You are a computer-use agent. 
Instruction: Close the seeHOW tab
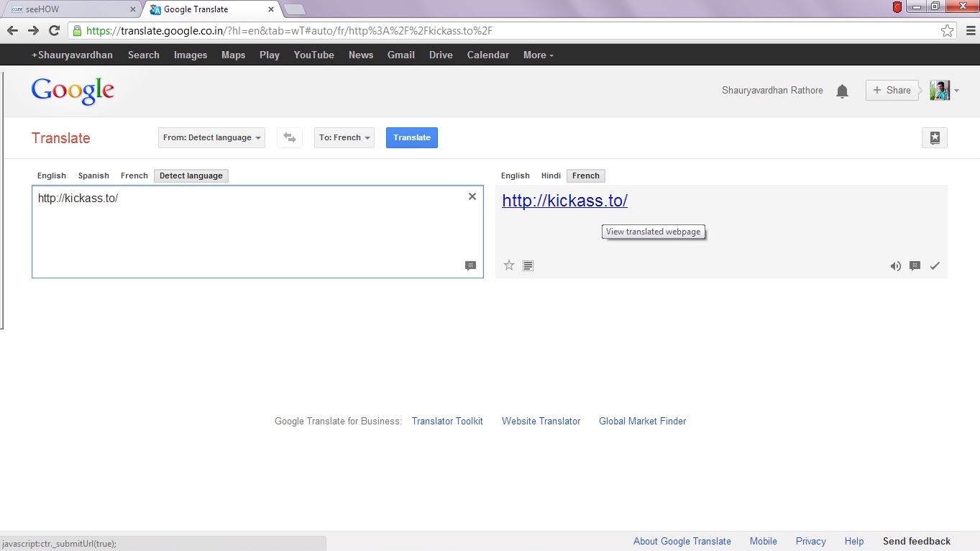133,9
